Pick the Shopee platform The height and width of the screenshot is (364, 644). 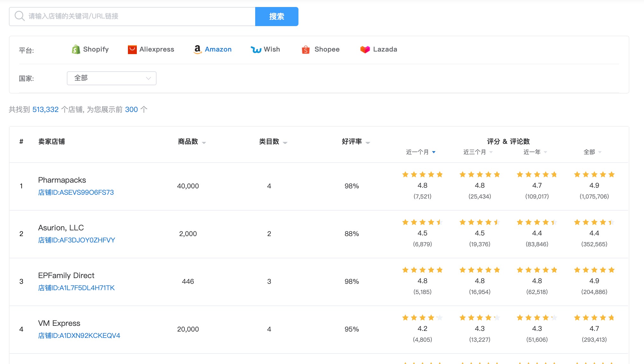[x=320, y=49]
